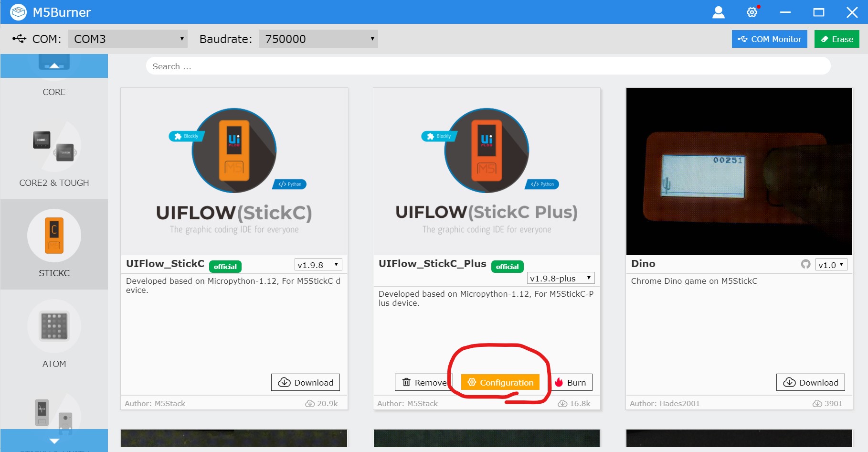
Task: Open UIFlow_StickC_Plus version dropdown
Action: coord(561,278)
